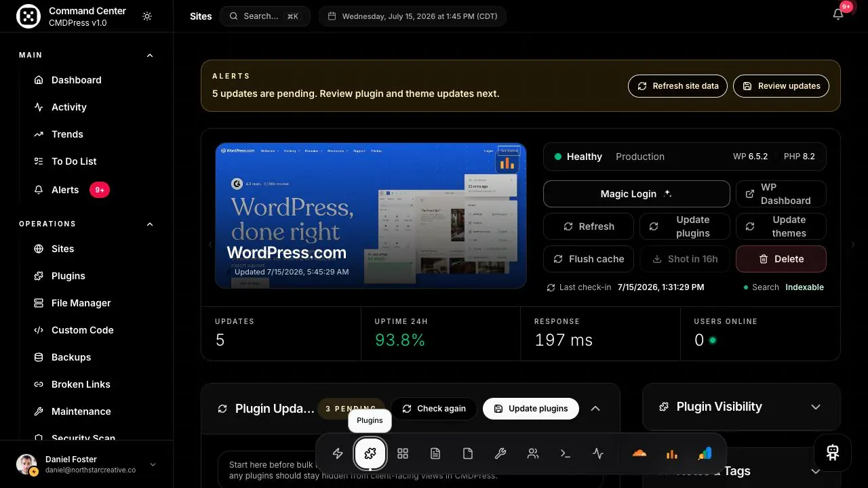Click the Plugins puzzle icon in sidebar
This screenshot has height=488, width=868.
(x=39, y=276)
